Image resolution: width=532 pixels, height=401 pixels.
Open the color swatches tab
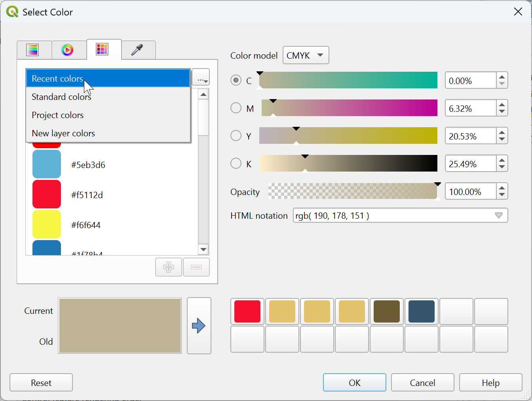point(103,50)
